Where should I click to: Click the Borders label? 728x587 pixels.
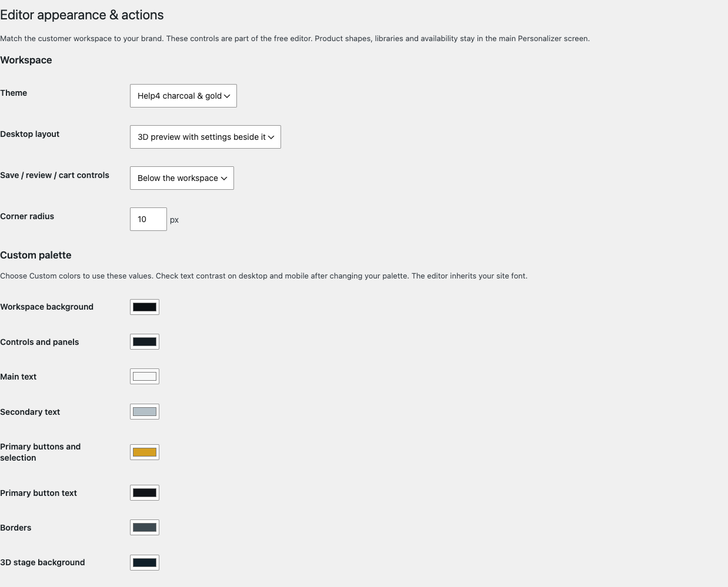[x=16, y=528]
